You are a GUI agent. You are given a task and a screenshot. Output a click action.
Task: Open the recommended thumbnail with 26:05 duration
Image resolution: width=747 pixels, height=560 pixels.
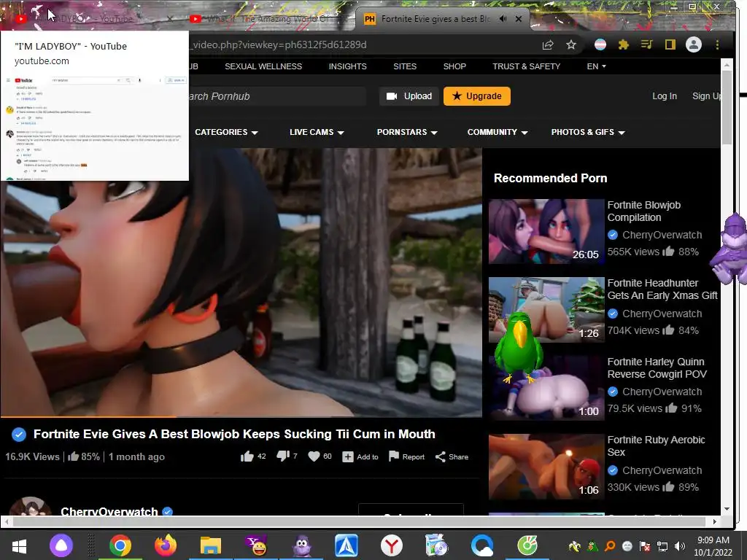(x=546, y=231)
